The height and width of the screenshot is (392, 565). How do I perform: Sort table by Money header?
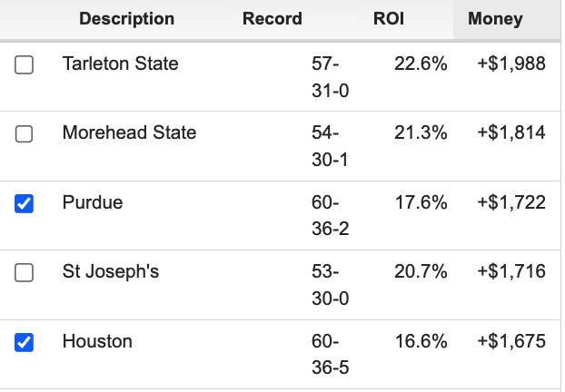pos(495,19)
